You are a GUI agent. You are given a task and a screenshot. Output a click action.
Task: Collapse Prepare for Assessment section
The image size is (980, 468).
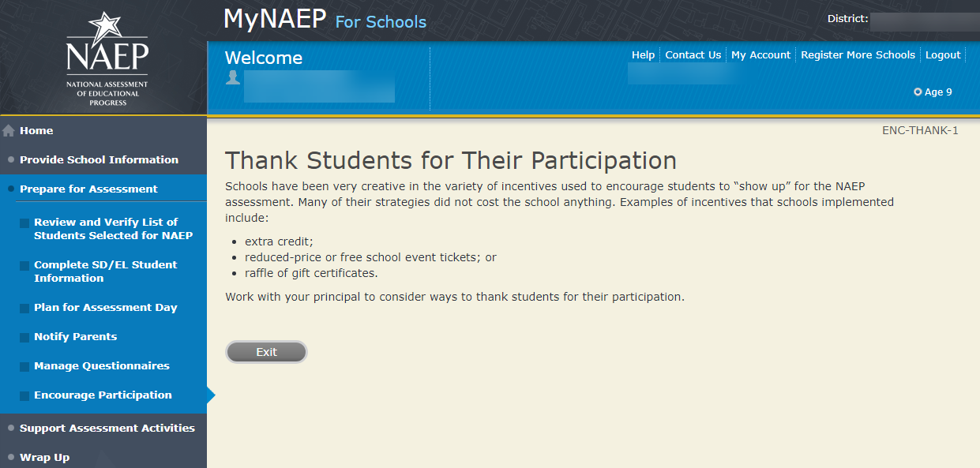88,189
